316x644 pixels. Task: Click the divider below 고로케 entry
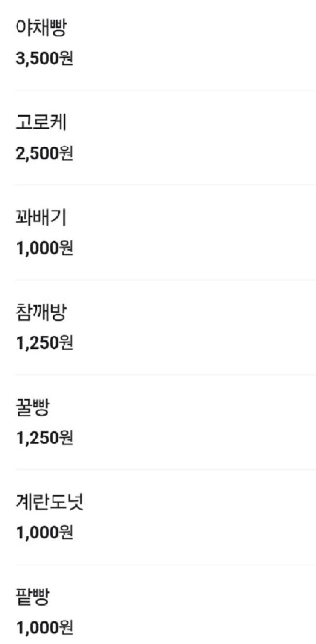pos(158,185)
